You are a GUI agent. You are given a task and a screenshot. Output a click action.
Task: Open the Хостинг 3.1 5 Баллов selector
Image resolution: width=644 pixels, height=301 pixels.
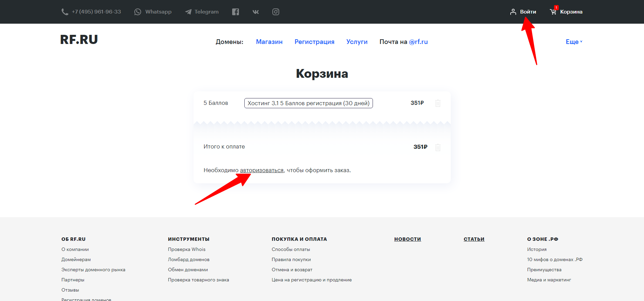[x=308, y=103]
